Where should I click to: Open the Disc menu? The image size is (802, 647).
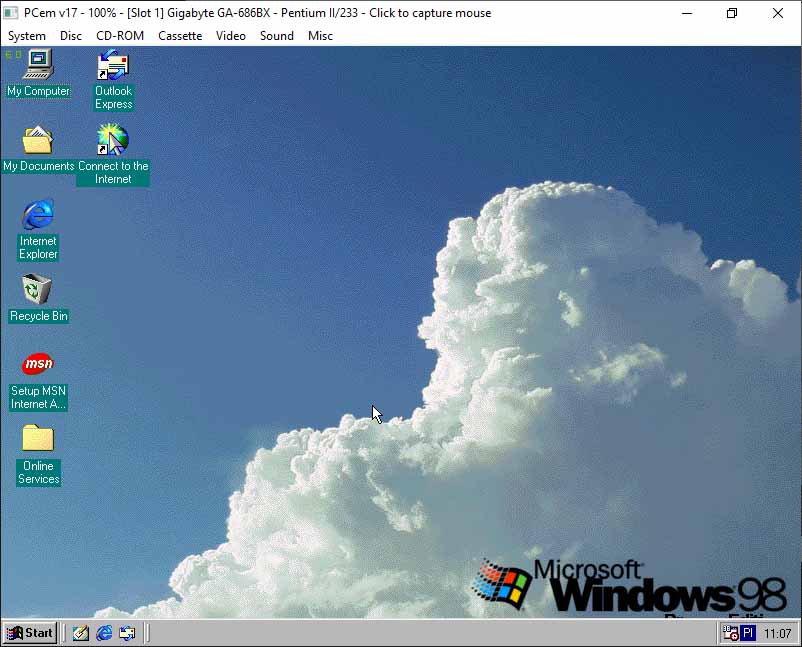coord(71,36)
